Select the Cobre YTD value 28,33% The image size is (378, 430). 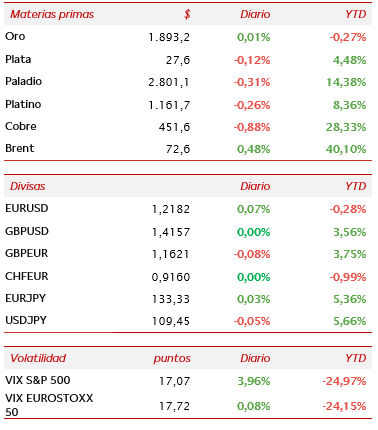pyautogui.click(x=346, y=127)
